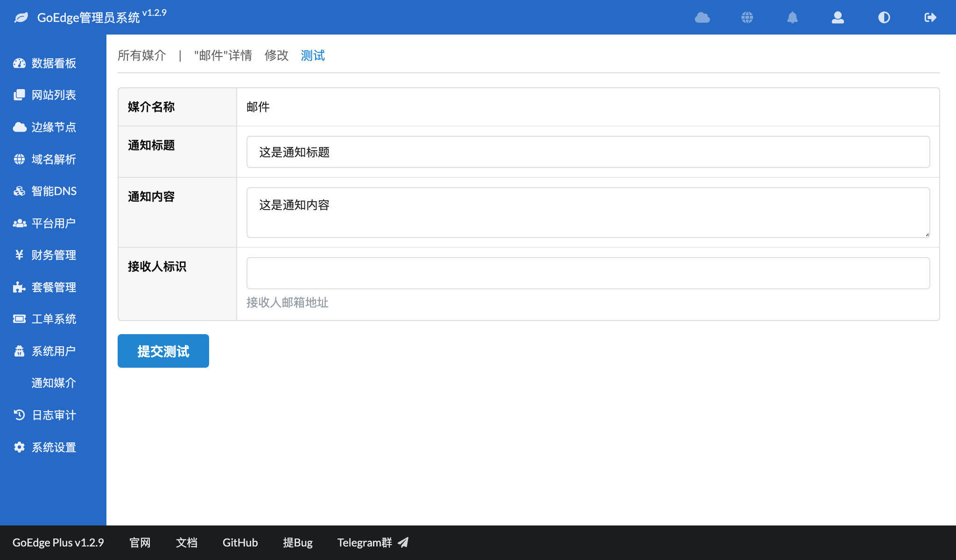Click the 套餐管理 puzzle piece icon
956x560 pixels.
(19, 287)
